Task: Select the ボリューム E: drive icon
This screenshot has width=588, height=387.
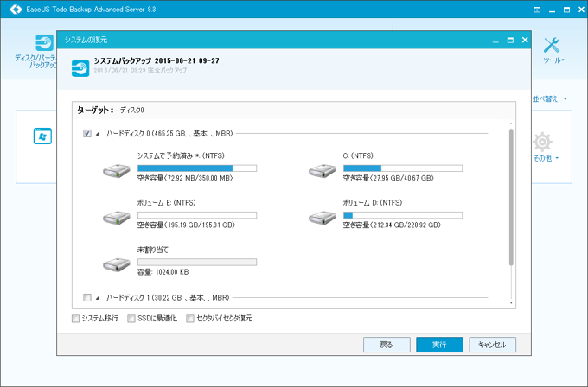Action: tap(117, 218)
